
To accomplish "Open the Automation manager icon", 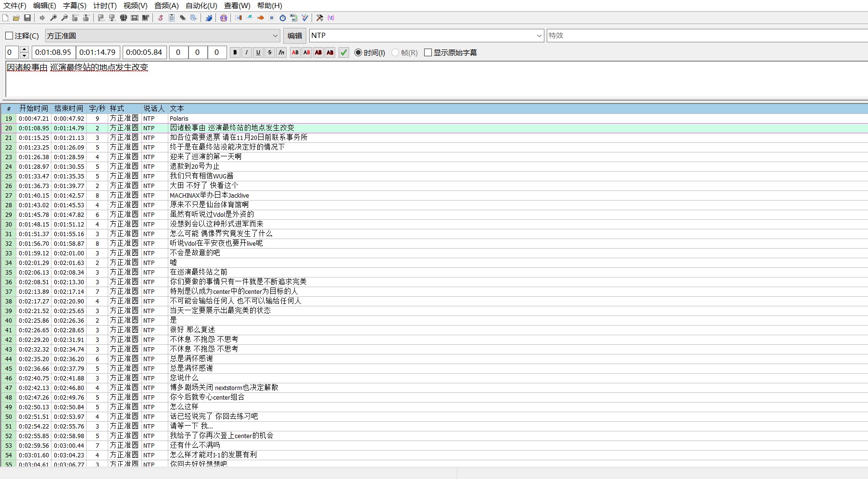I will 209,18.
